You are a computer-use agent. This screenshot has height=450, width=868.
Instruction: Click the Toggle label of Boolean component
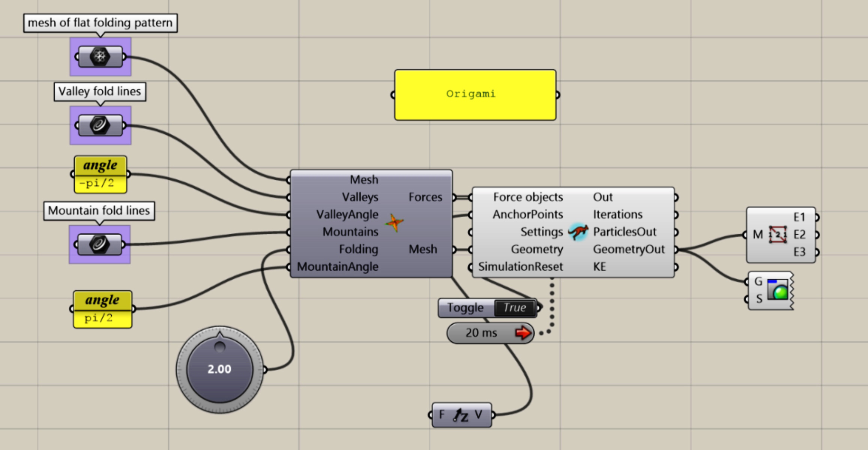tap(466, 308)
